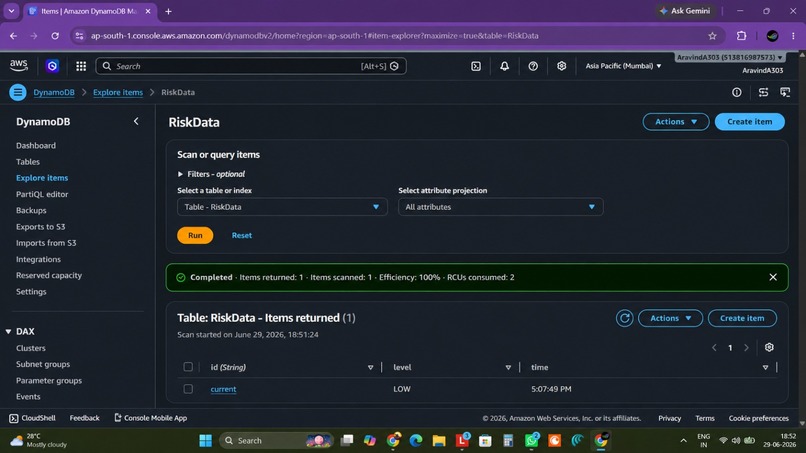
Task: Open the Asia Pacific (Mumbai) region selector
Action: [x=623, y=66]
